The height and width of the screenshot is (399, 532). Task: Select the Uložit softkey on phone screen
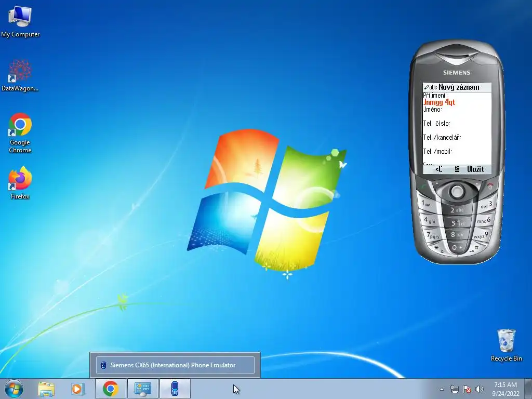[475, 169]
